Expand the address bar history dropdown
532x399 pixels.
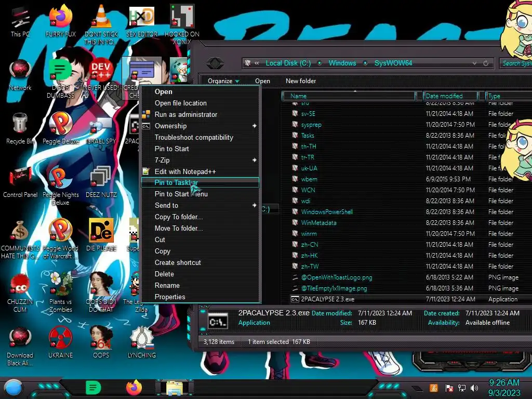[x=475, y=63]
